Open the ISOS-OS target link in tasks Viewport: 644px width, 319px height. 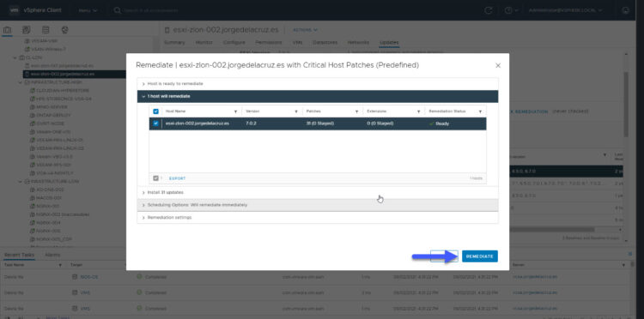click(x=88, y=277)
